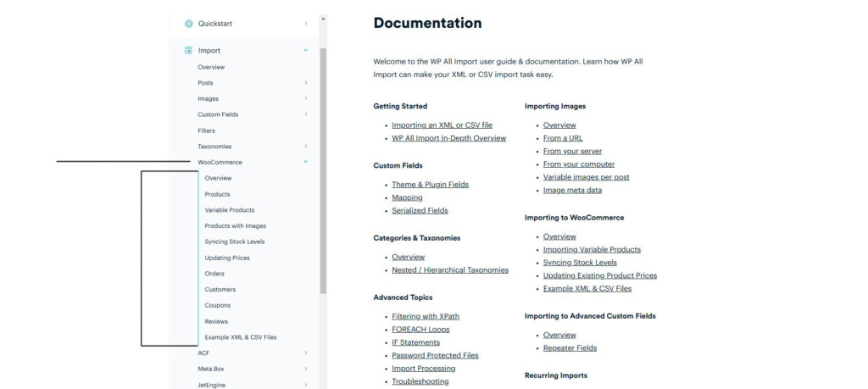
Task: Open Importing Variable Products link
Action: (x=592, y=249)
